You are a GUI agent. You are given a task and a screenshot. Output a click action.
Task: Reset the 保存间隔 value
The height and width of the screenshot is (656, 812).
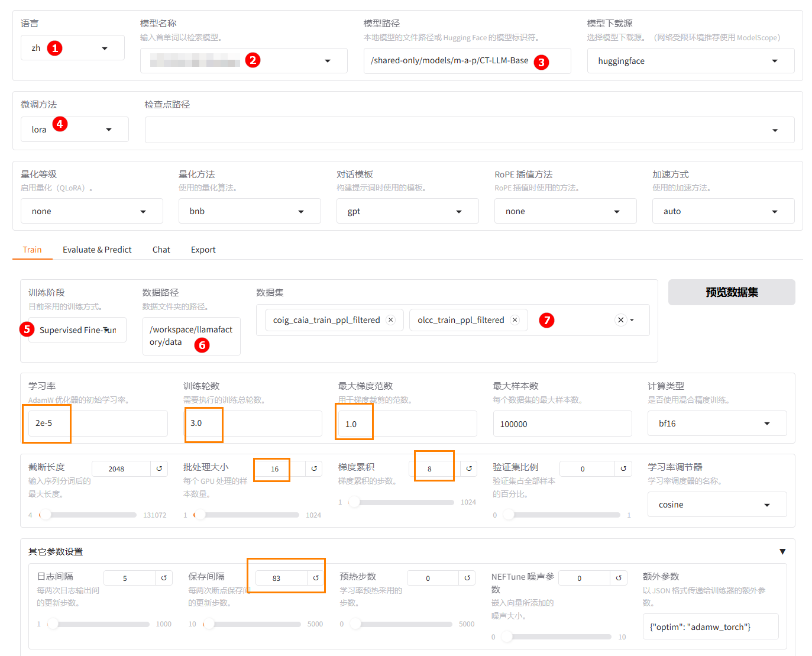click(316, 578)
